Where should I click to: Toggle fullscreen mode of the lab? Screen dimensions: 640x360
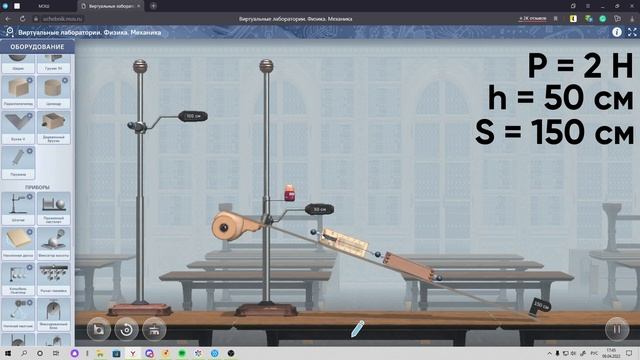pos(632,32)
